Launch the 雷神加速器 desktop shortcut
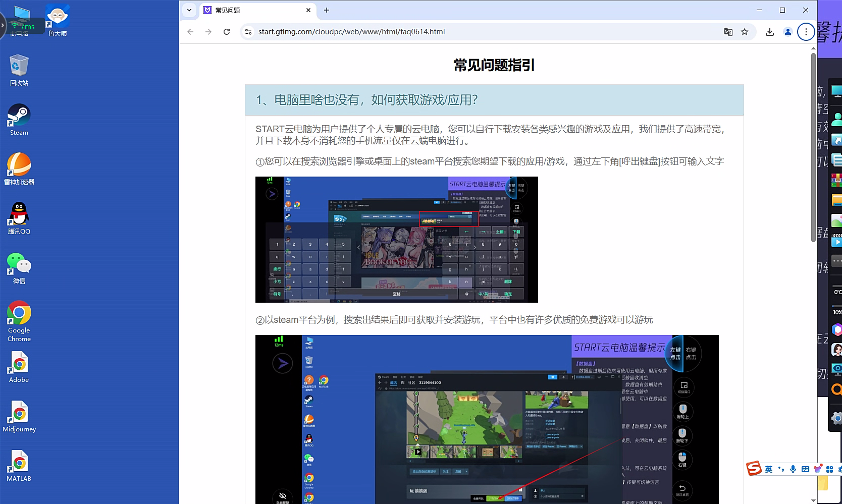The height and width of the screenshot is (504, 842). 19,169
